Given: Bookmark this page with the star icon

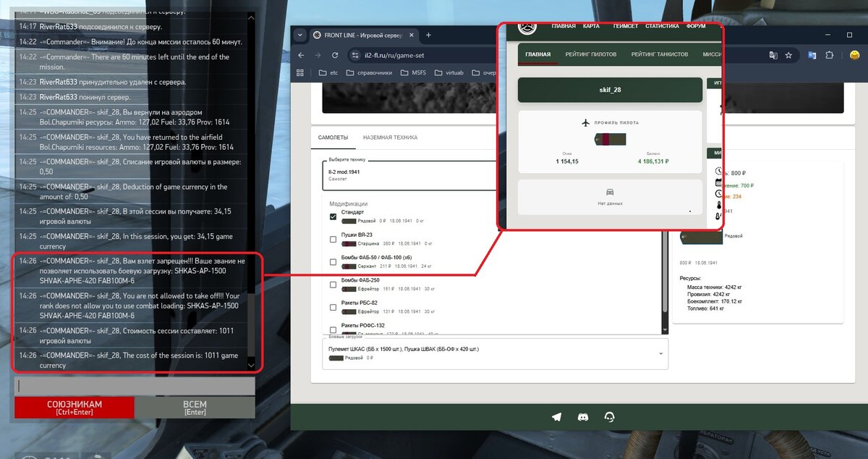Looking at the screenshot, I should pos(788,55).
